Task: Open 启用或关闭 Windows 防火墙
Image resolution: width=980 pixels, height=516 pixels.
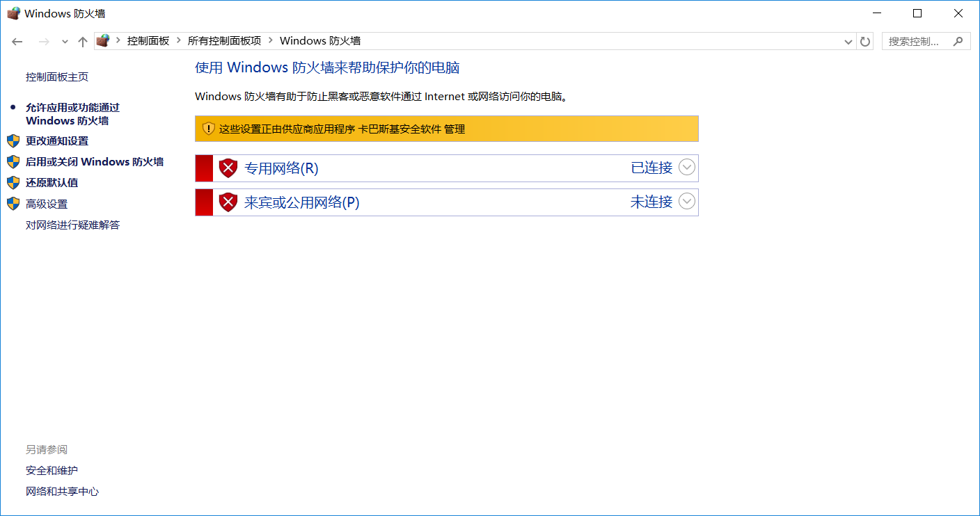Action: point(95,162)
